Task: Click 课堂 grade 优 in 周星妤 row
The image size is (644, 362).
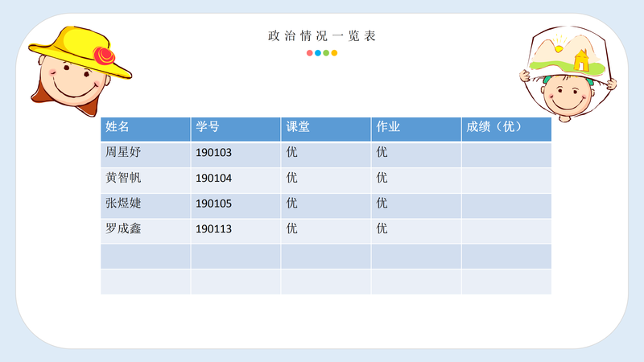Action: click(x=291, y=152)
